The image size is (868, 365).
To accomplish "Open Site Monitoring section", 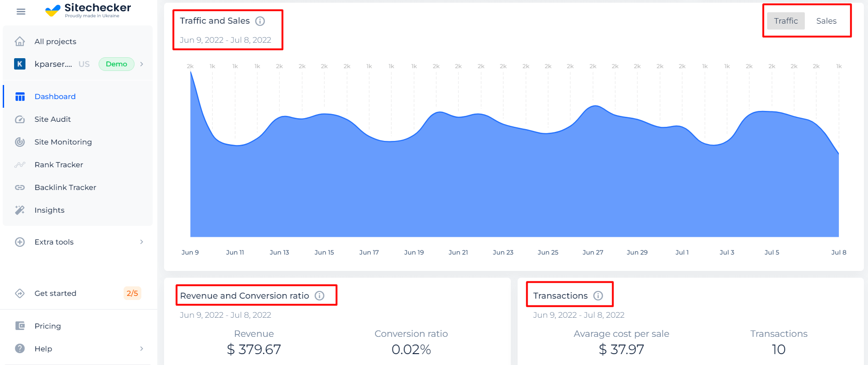I will pos(63,142).
